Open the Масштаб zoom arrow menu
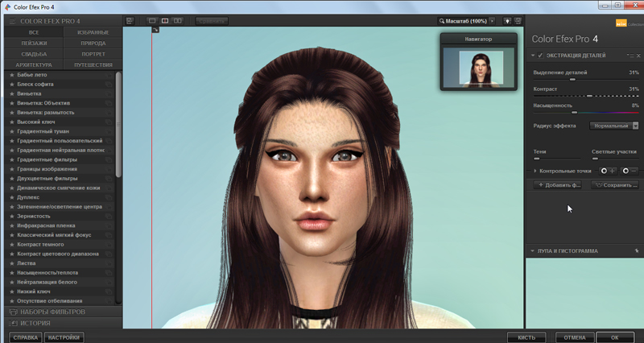Screen dimensions: 644x343 pyautogui.click(x=492, y=21)
